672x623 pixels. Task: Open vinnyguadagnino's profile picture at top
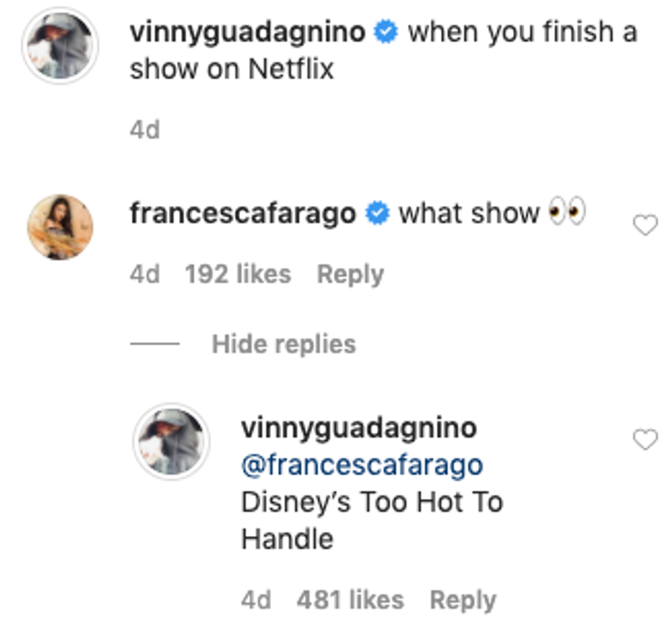click(60, 46)
